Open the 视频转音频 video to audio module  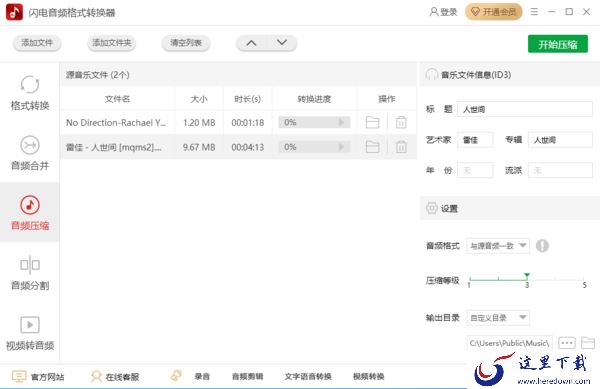tap(30, 333)
